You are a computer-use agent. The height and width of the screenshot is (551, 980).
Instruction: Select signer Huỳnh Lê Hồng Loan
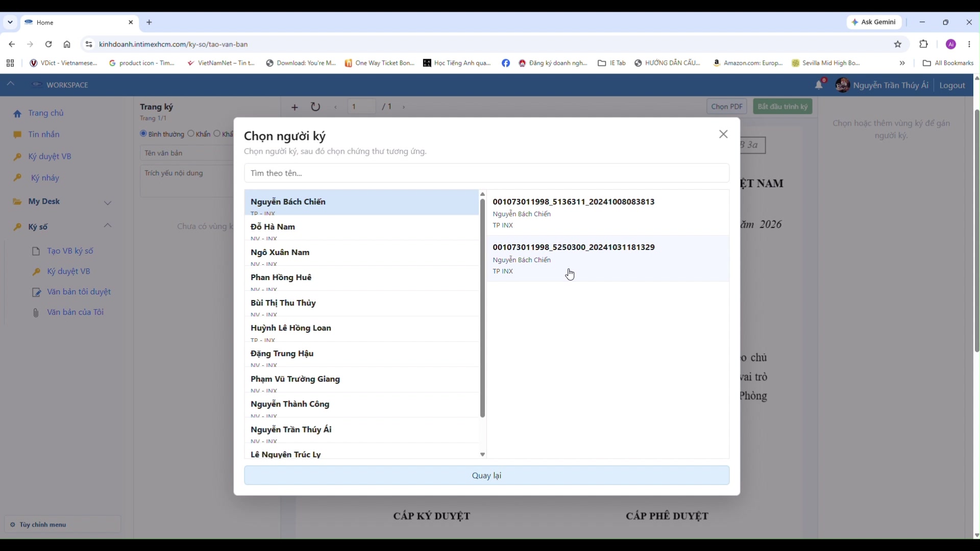[x=361, y=329]
